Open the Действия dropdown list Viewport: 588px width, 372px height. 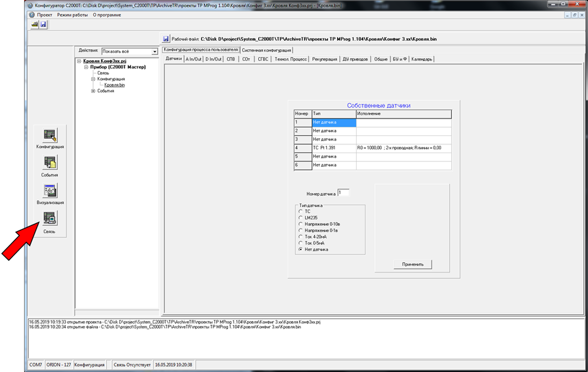click(155, 51)
